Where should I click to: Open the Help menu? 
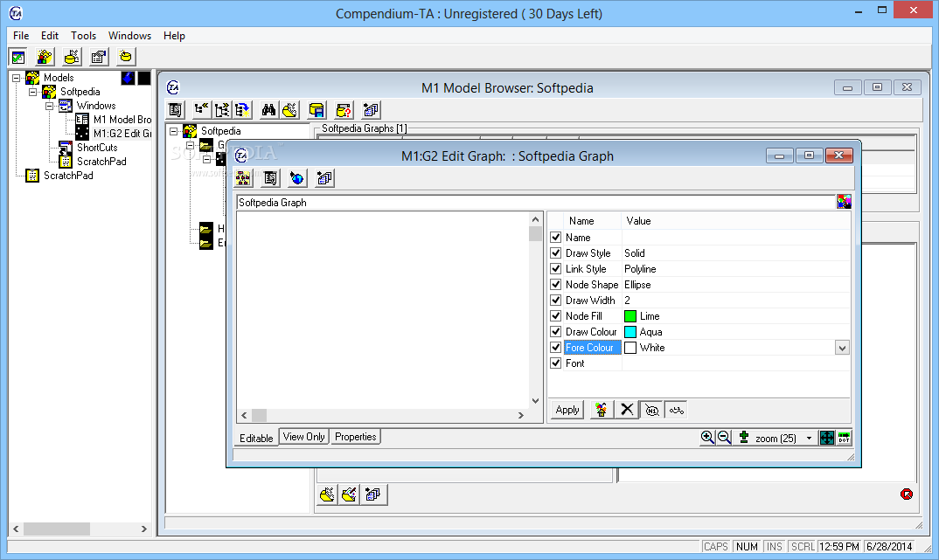point(174,35)
